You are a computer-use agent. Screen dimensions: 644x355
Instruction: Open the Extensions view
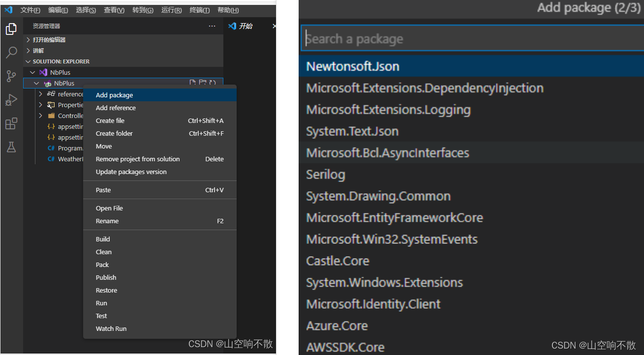tap(11, 123)
